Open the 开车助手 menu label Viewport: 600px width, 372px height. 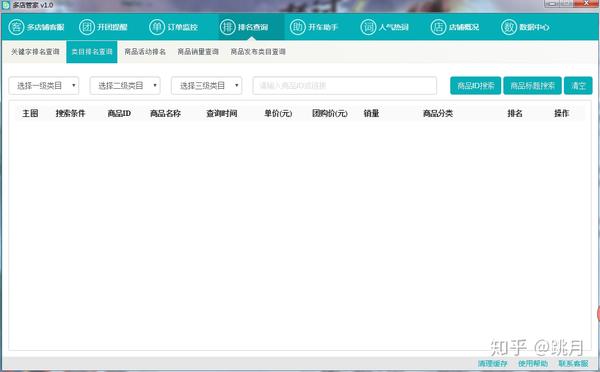coord(323,27)
